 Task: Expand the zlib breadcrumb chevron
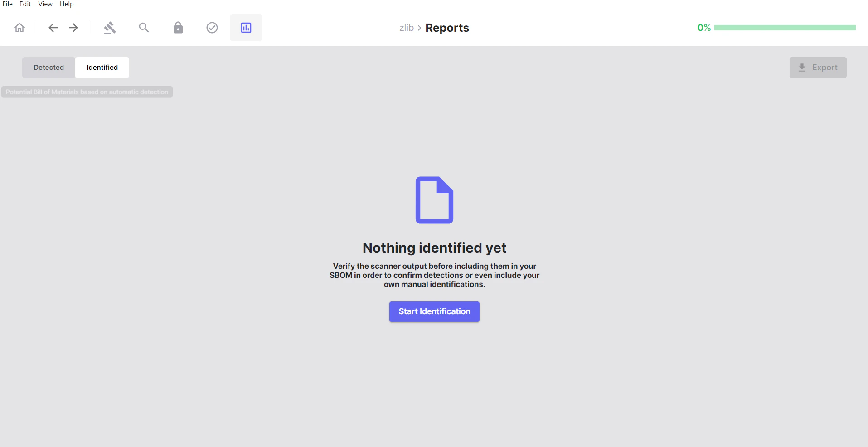coord(419,28)
